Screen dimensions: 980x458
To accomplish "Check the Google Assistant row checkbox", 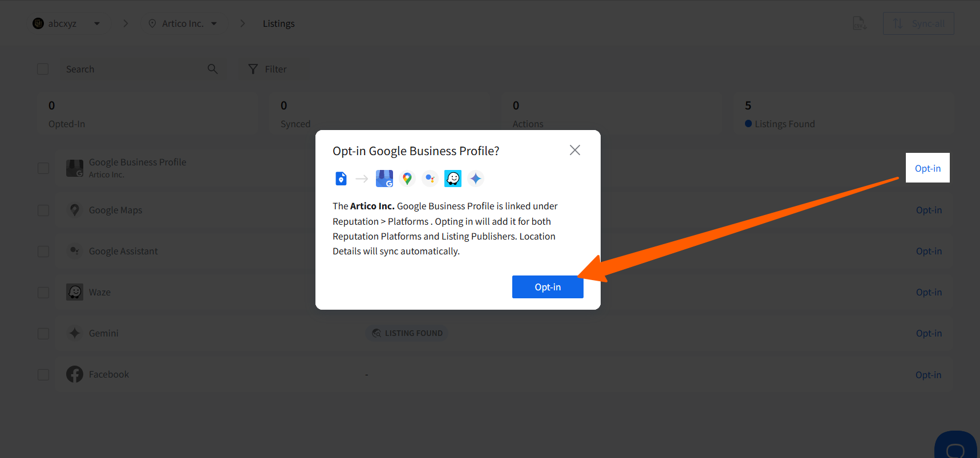I will (x=43, y=251).
